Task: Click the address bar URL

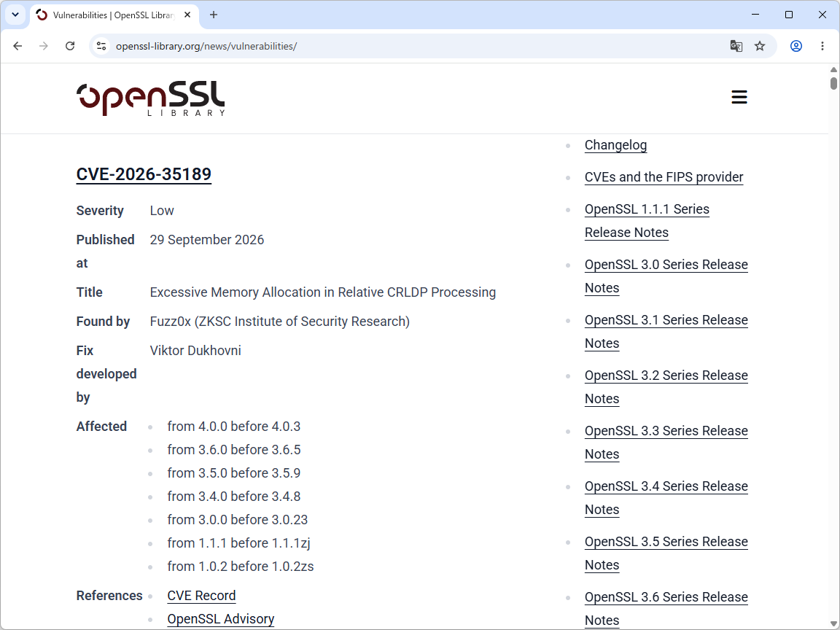Action: point(206,46)
